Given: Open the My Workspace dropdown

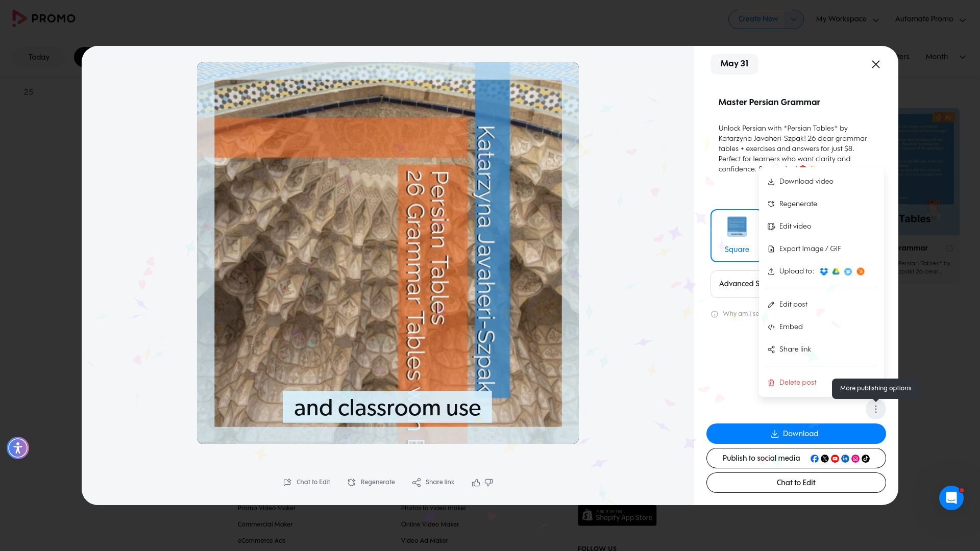Looking at the screenshot, I should [x=847, y=19].
